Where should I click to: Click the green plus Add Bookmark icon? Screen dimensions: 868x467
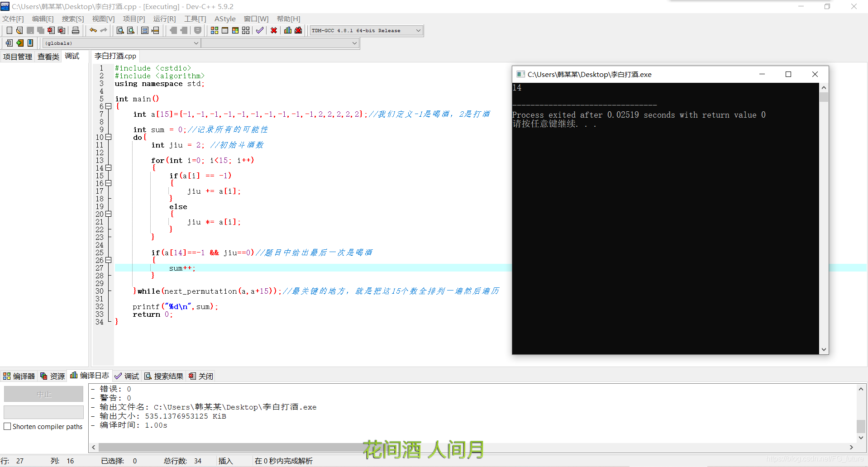20,43
